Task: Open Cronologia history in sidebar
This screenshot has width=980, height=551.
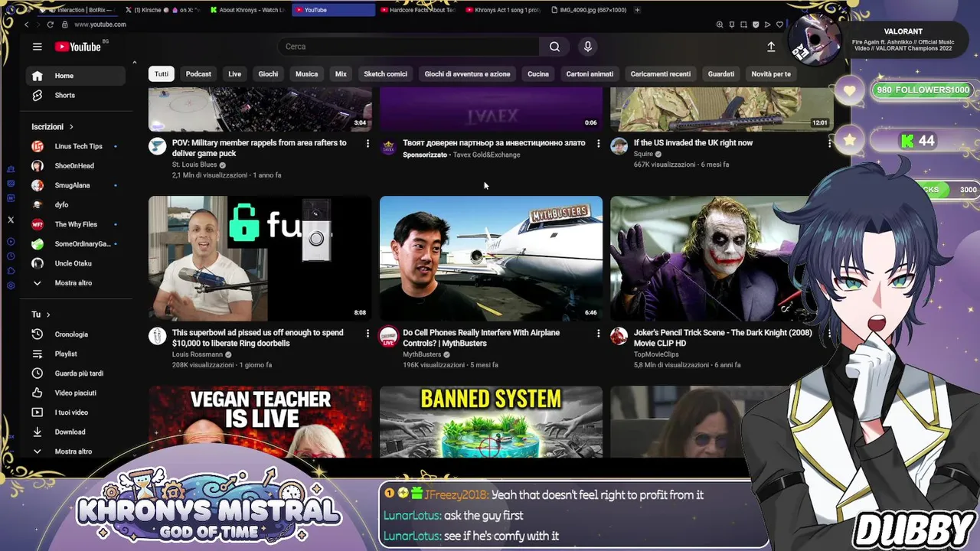Action: click(x=75, y=334)
